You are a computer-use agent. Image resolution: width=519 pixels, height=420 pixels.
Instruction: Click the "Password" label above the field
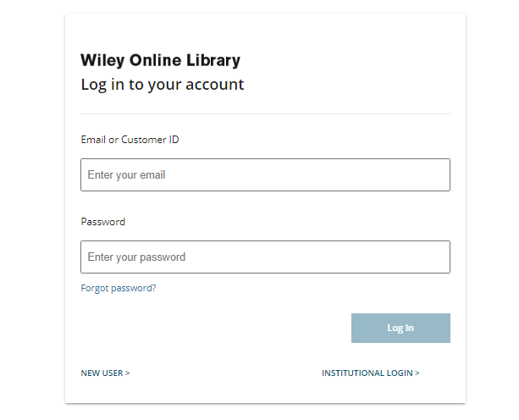pyautogui.click(x=102, y=222)
